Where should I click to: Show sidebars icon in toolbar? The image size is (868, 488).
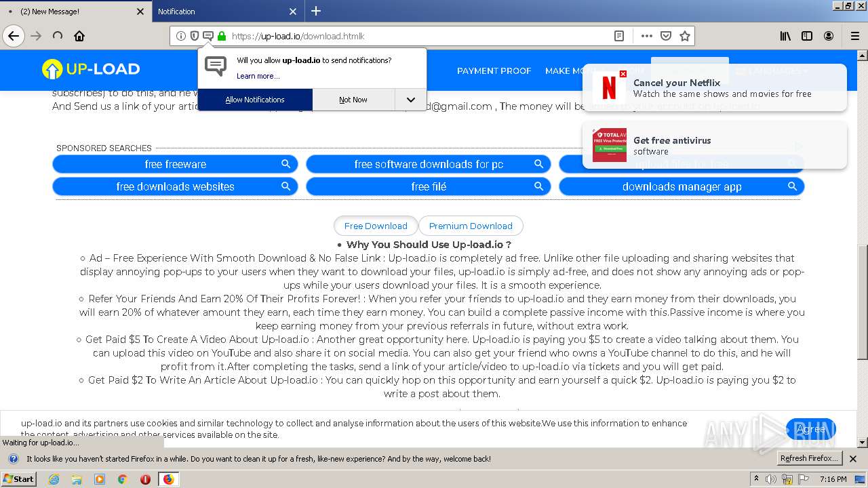pos(807,36)
